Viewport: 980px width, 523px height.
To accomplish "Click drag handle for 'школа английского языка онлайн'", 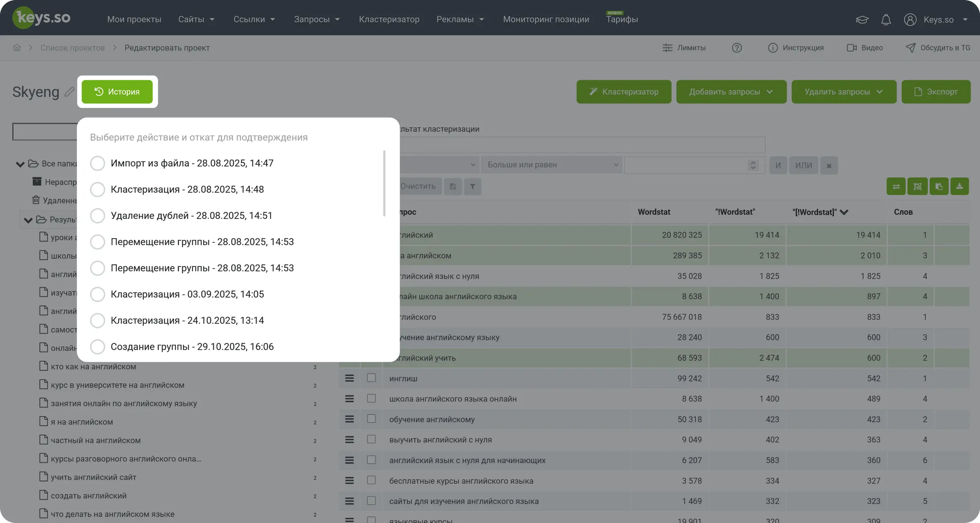I will tap(350, 399).
